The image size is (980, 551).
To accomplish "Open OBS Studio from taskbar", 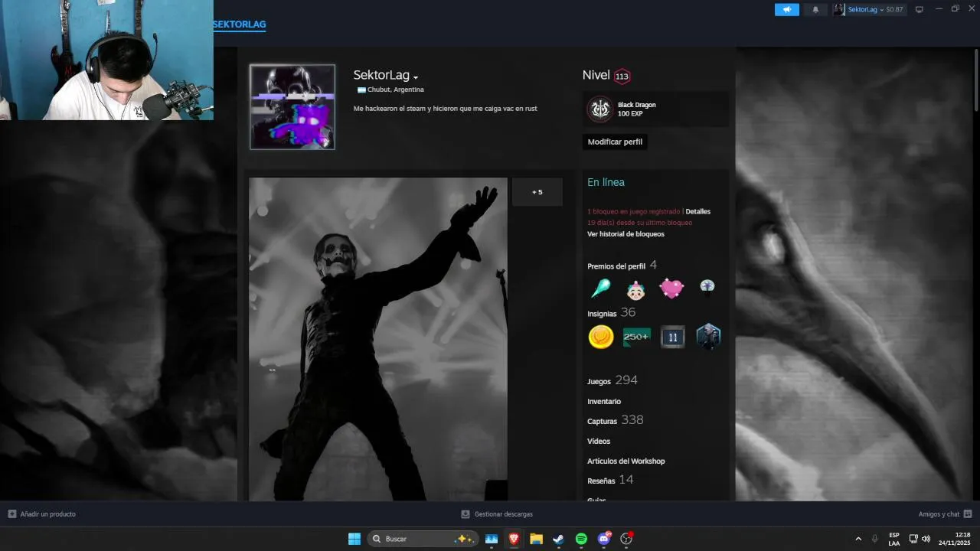I will (x=626, y=539).
